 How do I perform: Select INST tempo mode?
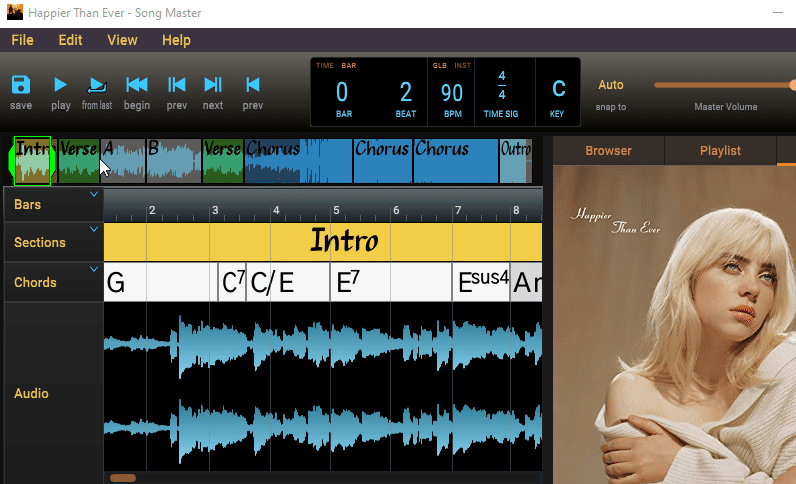462,66
